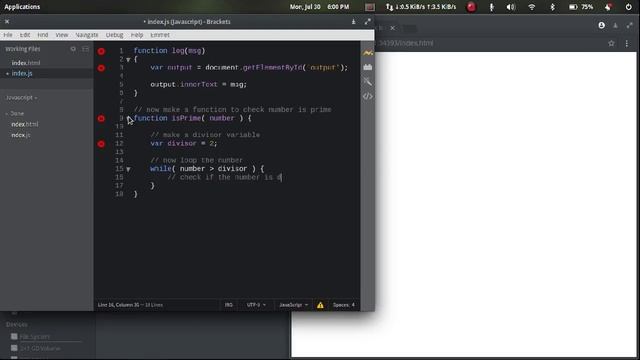This screenshot has height=360, width=640.
Task: Open the Help menu
Action: (x=137, y=35)
